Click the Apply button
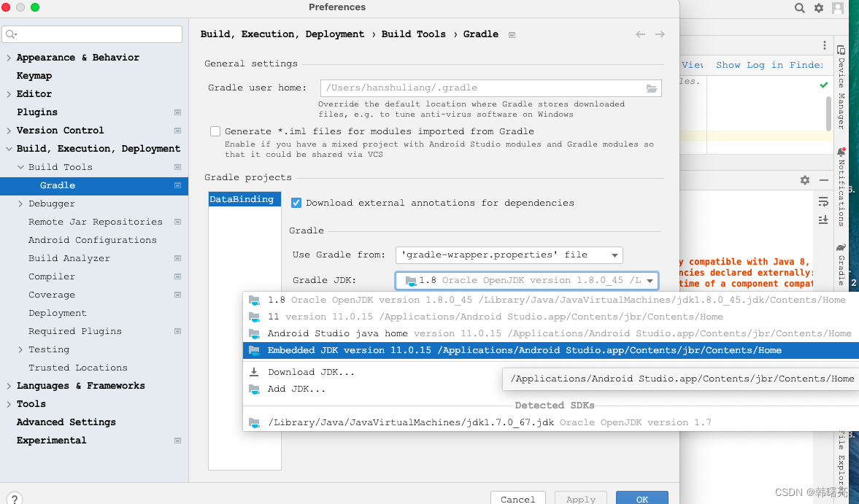Viewport: 859px width, 504px height. point(581,498)
